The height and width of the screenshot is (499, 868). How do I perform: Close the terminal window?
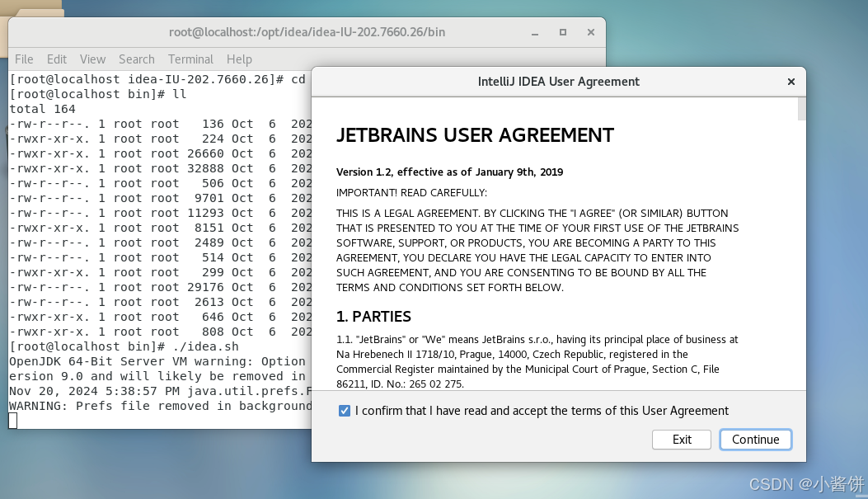pyautogui.click(x=591, y=32)
